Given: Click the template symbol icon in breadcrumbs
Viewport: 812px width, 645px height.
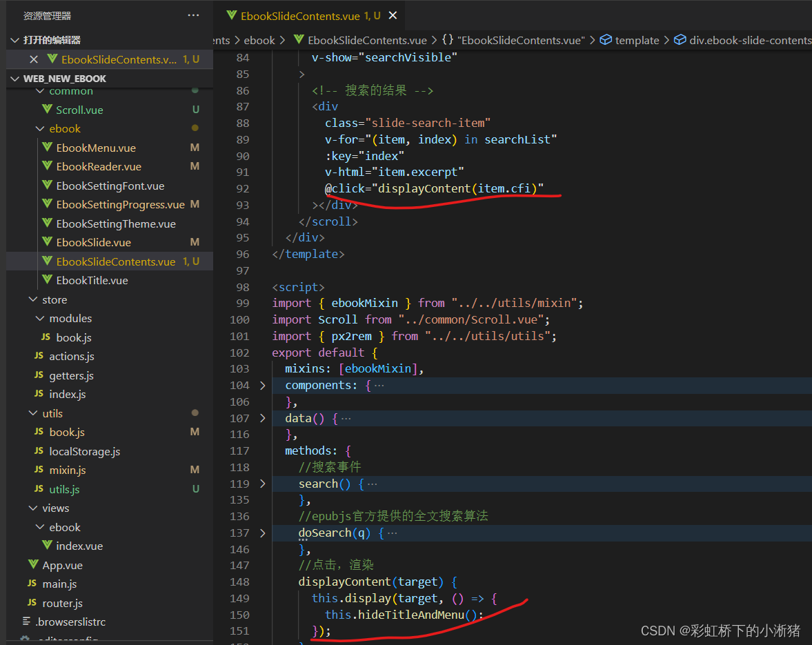Looking at the screenshot, I should pyautogui.click(x=605, y=40).
